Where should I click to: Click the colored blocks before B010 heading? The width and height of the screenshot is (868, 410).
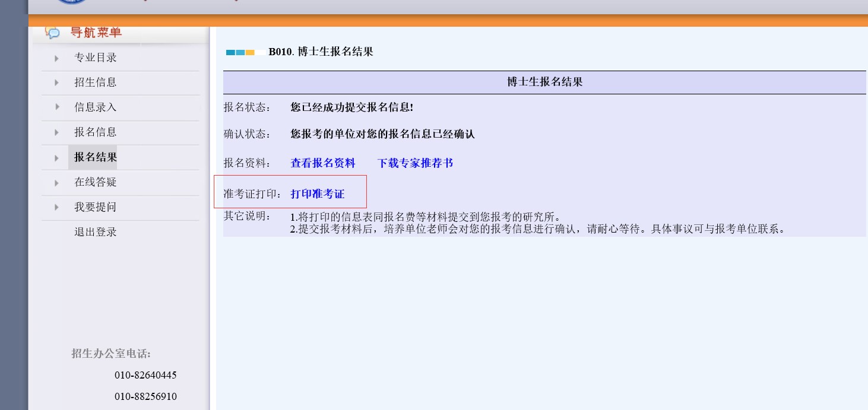tap(240, 52)
